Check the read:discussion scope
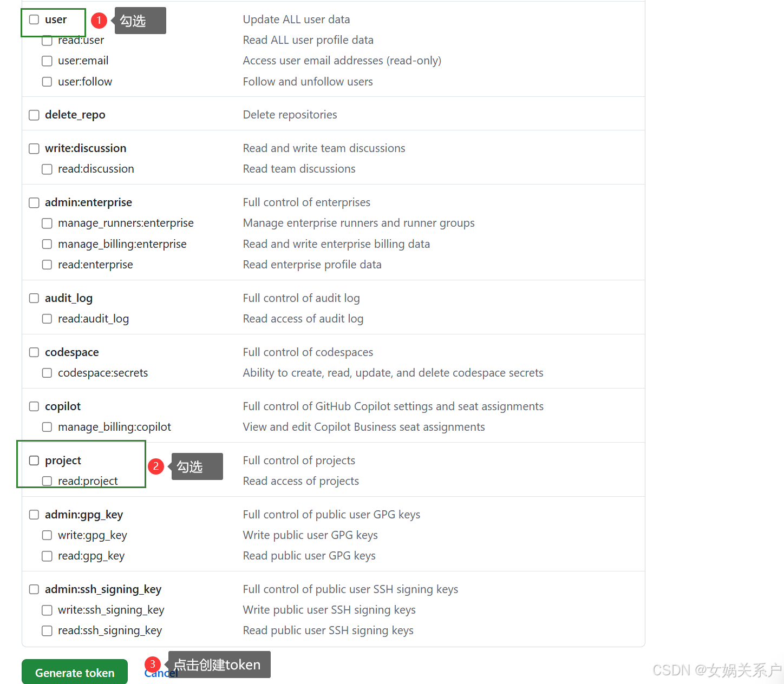The width and height of the screenshot is (784, 684). coord(47,169)
